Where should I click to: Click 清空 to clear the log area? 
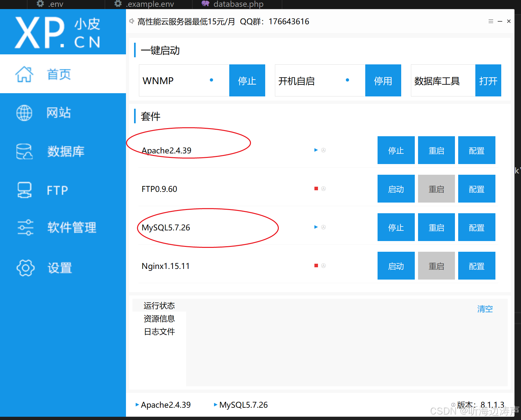pyautogui.click(x=485, y=309)
